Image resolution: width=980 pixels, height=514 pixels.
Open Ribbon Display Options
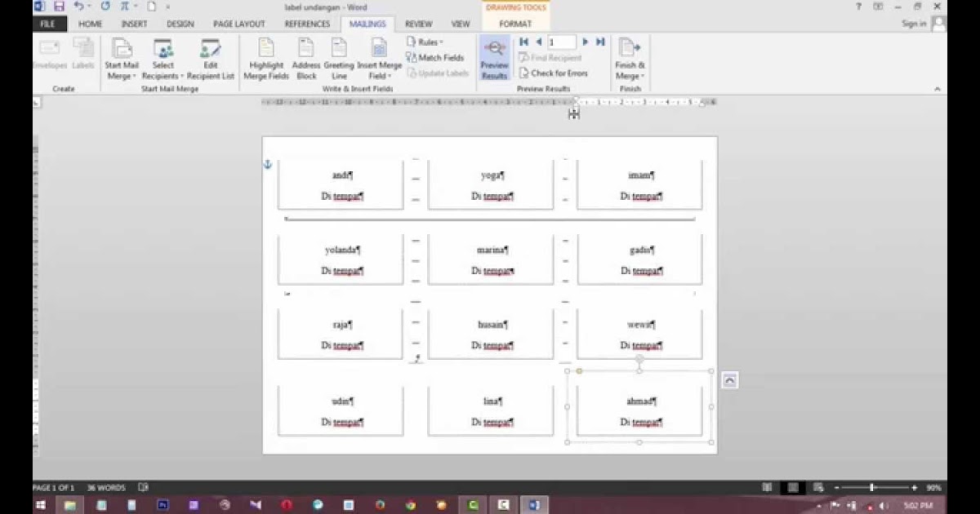click(878, 6)
